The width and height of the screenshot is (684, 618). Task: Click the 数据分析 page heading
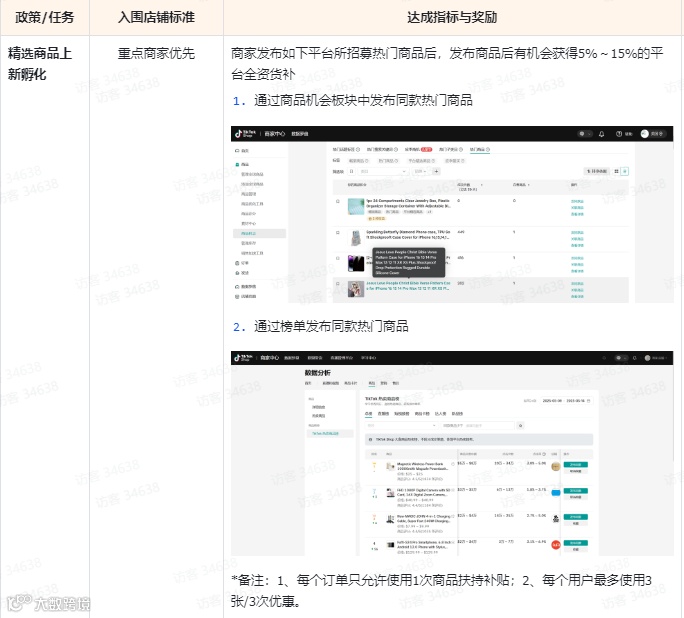click(x=318, y=373)
